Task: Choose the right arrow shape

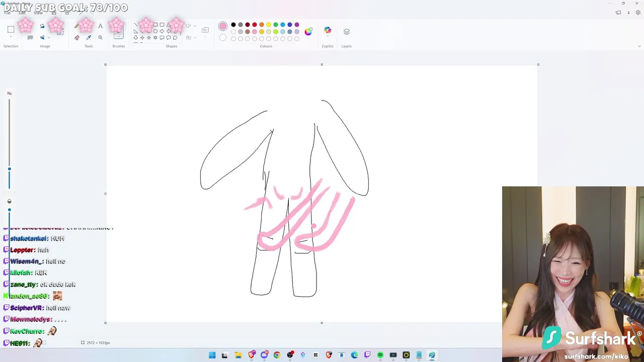Action: click(x=162, y=31)
